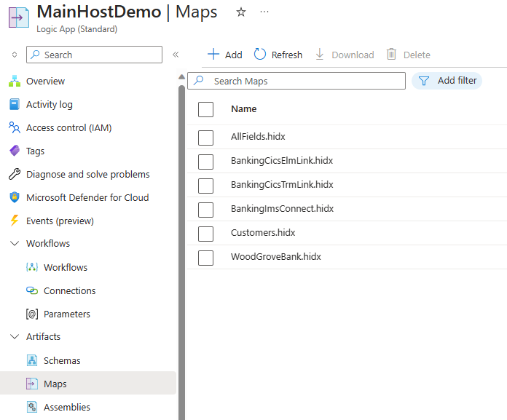Open the more options ellipsis in the header
The width and height of the screenshot is (507, 420).
[264, 12]
